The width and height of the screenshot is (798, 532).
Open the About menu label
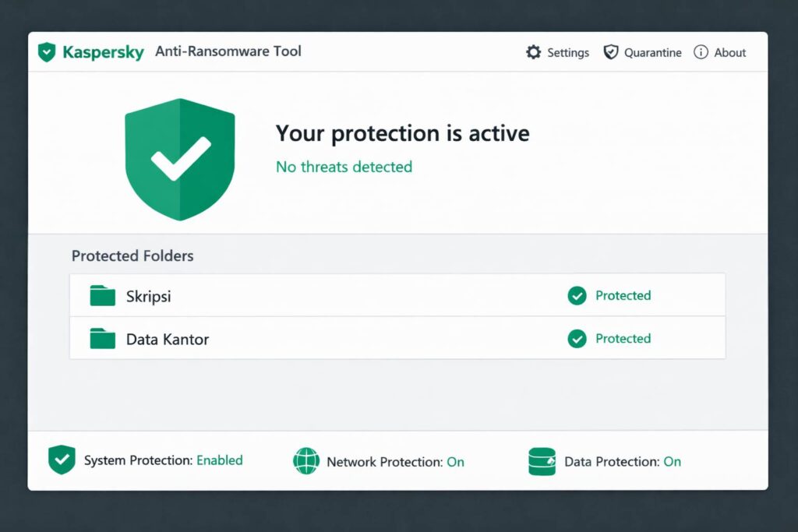730,53
